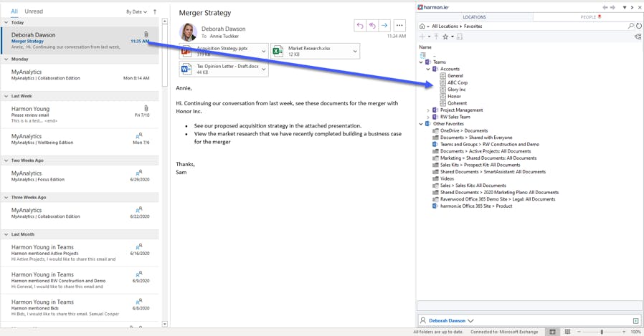Click the harmon.ie forward navigation arrow
Viewport: 644px width, 336px height.
click(612, 7)
